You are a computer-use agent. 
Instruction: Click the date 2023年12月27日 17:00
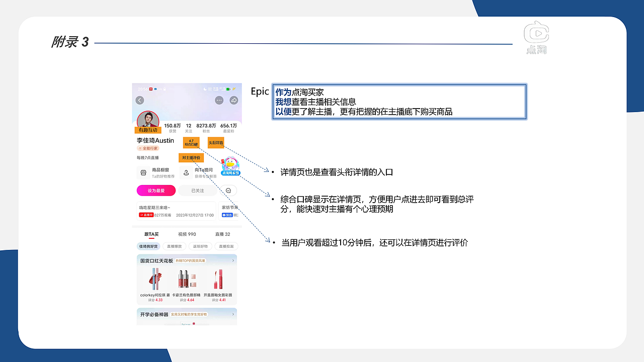tap(195, 215)
